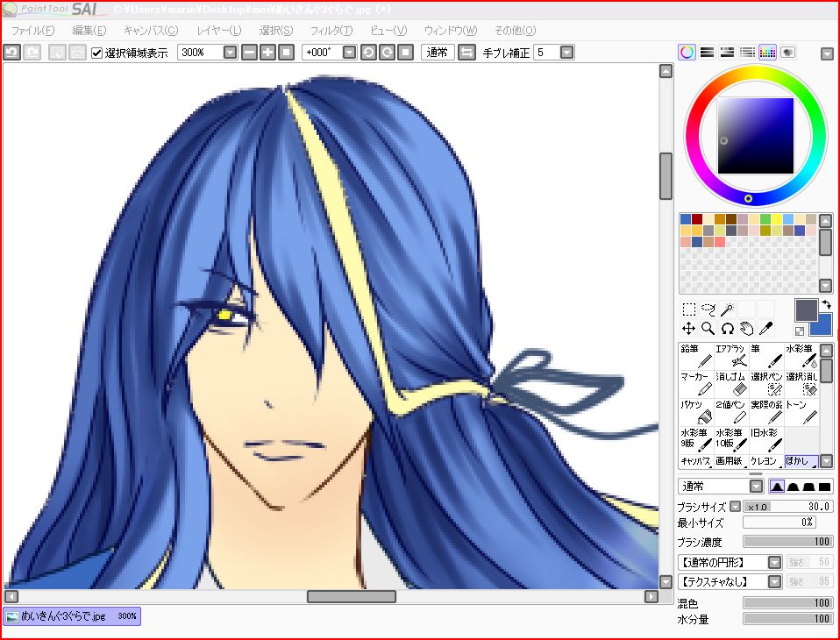The width and height of the screenshot is (840, 640).
Task: Select the flat square brush edge shape
Action: coord(824,487)
